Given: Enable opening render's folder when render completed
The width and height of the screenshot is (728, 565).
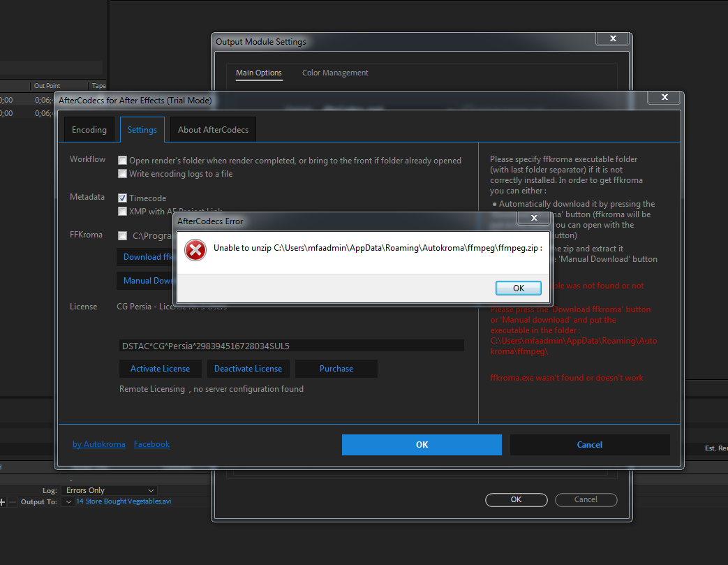Looking at the screenshot, I should pos(123,161).
